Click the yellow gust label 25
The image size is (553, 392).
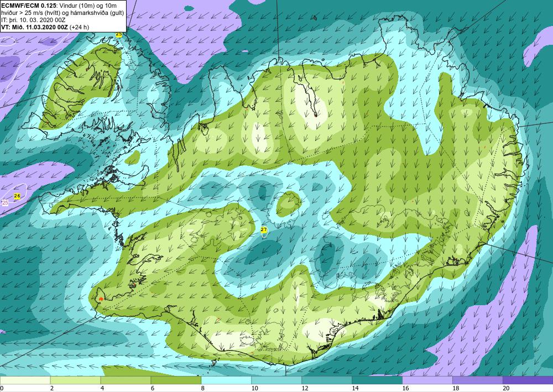119,34
